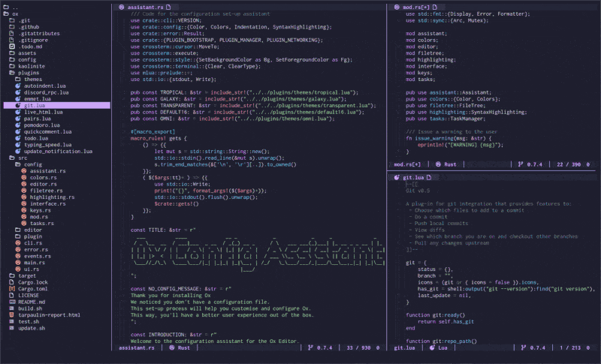Open update_notification.lua from the file tree
Viewport: 601px width, 364px height.
(58, 151)
